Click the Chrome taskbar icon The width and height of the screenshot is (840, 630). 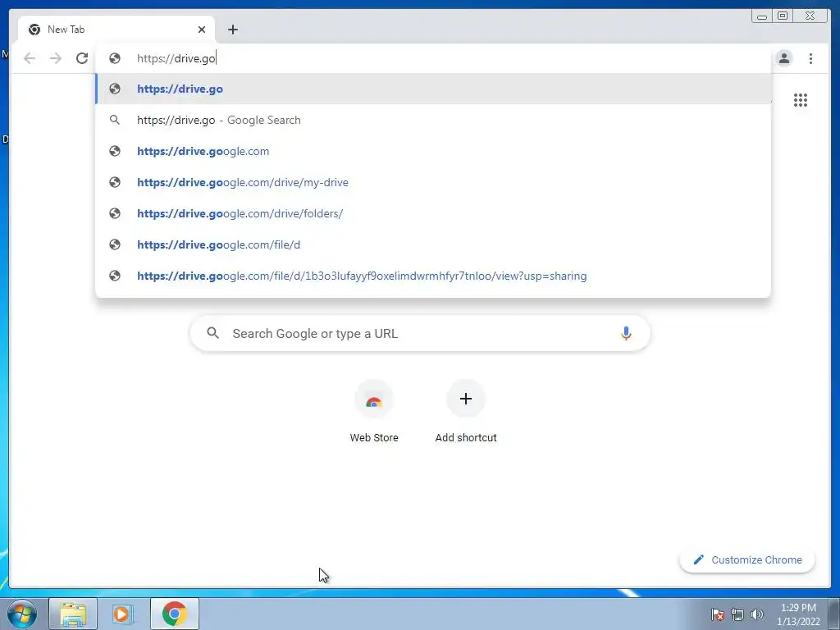(175, 614)
